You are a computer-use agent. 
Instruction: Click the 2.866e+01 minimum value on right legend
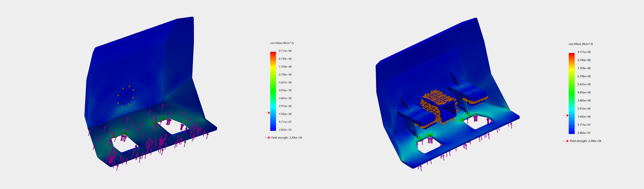pyautogui.click(x=584, y=133)
